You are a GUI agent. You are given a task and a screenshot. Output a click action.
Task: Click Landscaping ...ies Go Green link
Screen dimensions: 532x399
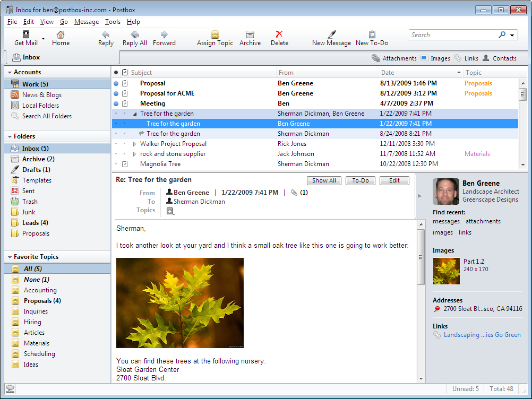click(482, 335)
